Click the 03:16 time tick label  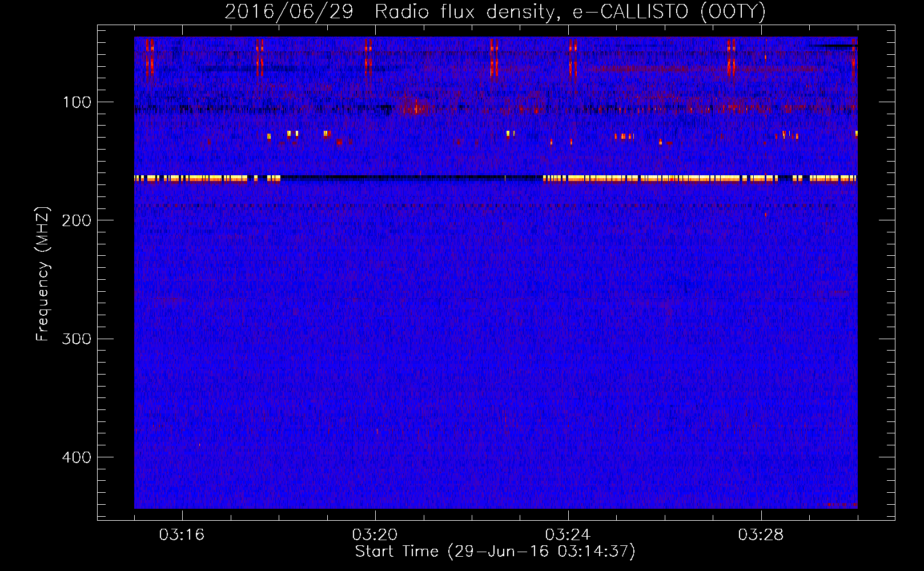(182, 534)
